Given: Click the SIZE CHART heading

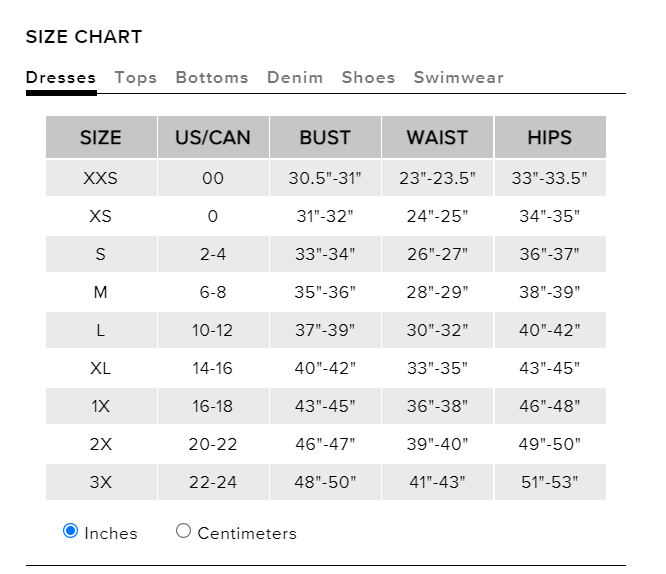Looking at the screenshot, I should point(84,37).
